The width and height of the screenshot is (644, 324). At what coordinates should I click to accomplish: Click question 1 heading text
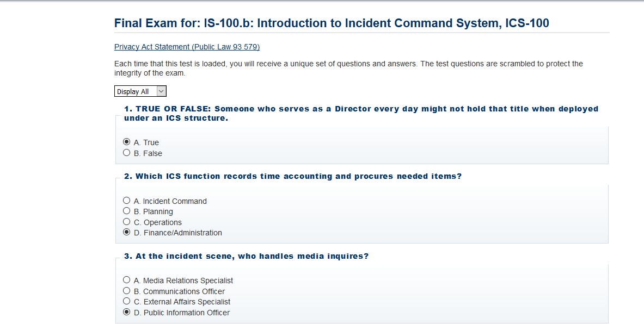pos(361,113)
